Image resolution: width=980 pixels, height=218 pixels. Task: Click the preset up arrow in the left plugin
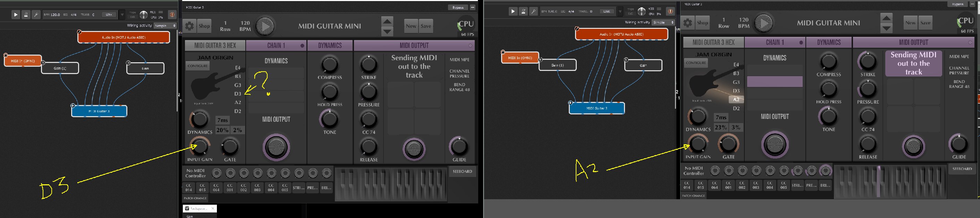[x=387, y=21]
